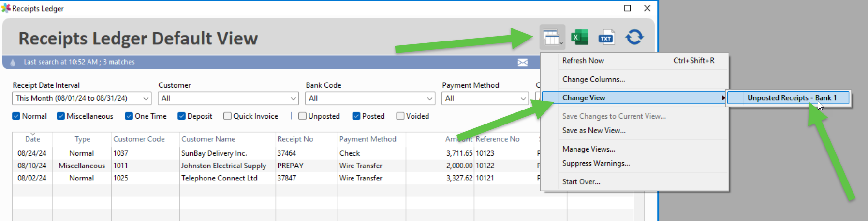Click the Receipts Ledger app icon
This screenshot has width=868, height=221.
pyautogui.click(x=6, y=8)
